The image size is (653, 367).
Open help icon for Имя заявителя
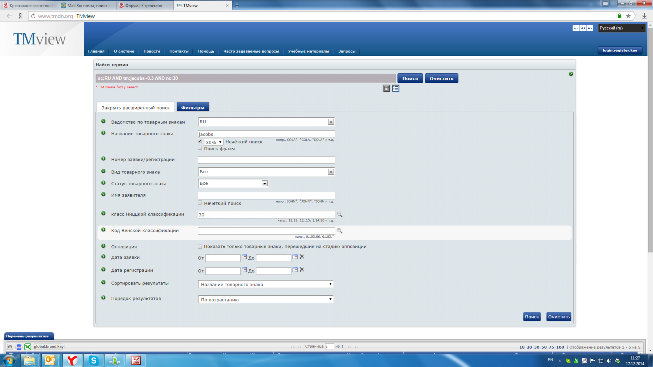(103, 195)
